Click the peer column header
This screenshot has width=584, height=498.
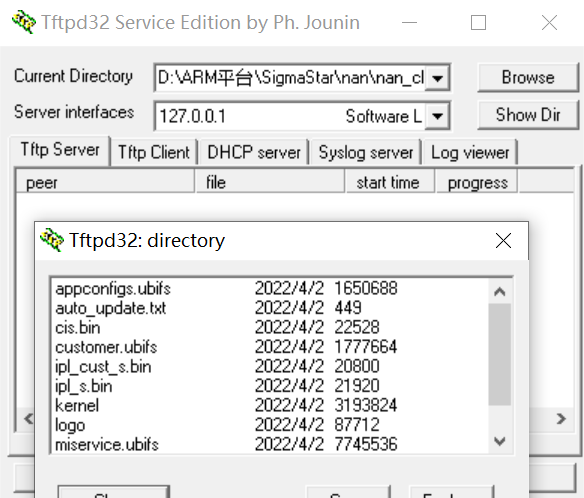tap(105, 182)
